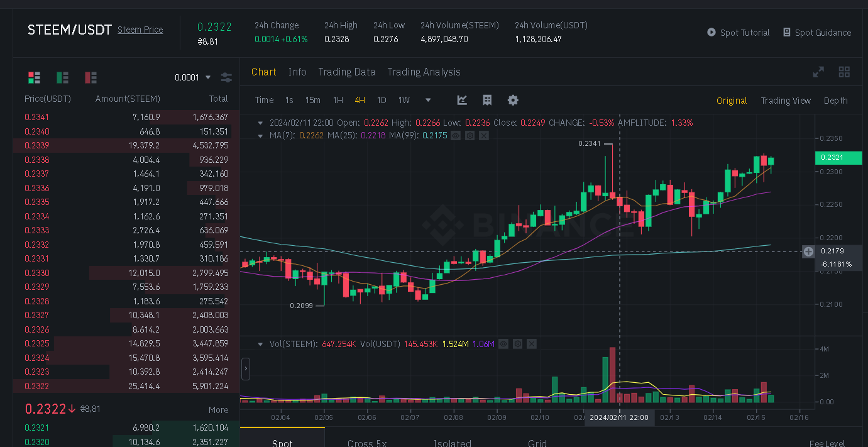
Task: Select the Time line-chart mode
Action: pos(264,100)
